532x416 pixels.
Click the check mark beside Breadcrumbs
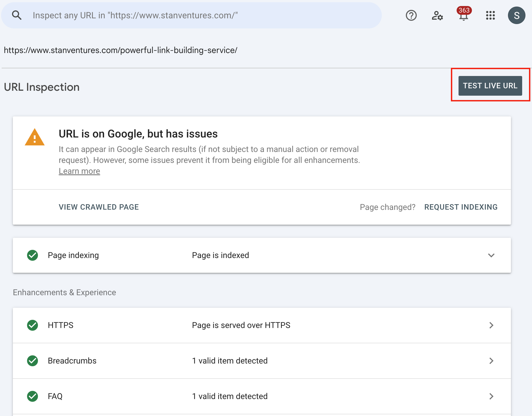click(32, 361)
